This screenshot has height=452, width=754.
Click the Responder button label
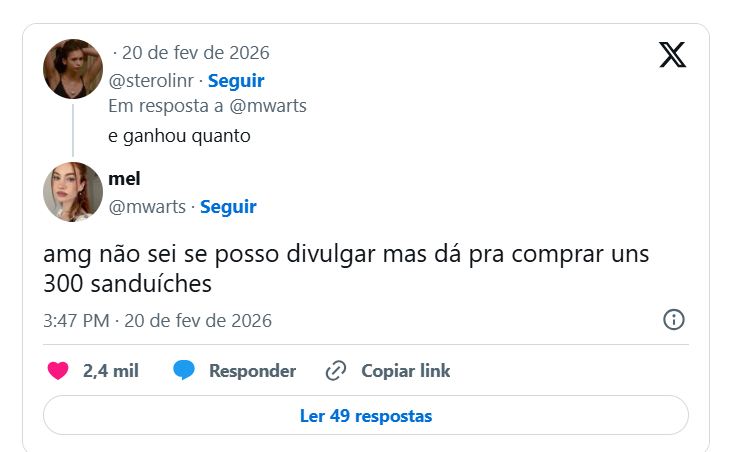pos(252,371)
